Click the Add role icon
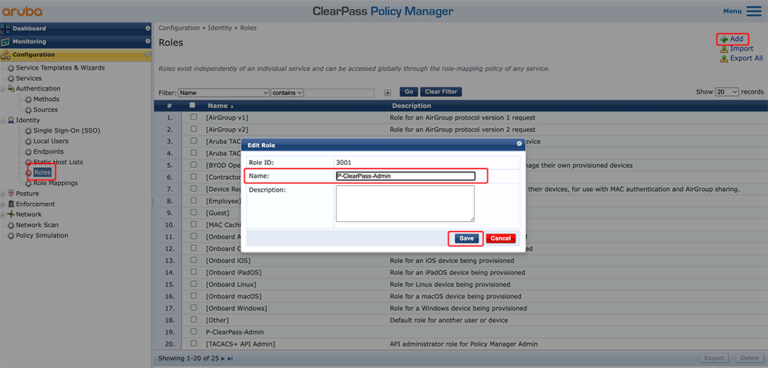Image resolution: width=768 pixels, height=368 pixels. 724,39
